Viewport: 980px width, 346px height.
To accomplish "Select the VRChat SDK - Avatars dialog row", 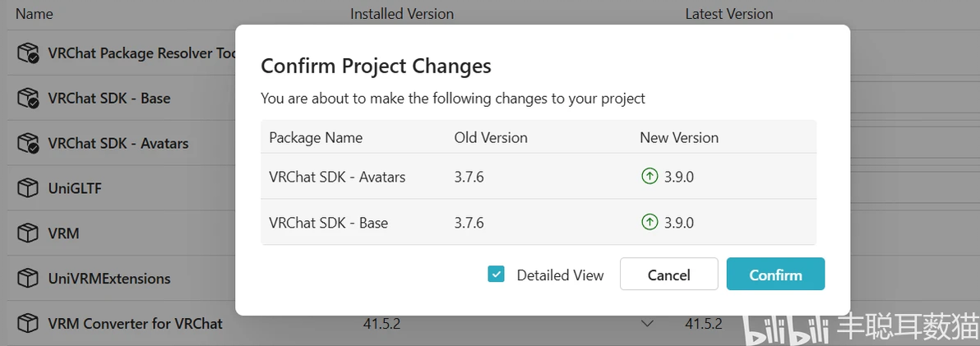I will click(x=539, y=177).
